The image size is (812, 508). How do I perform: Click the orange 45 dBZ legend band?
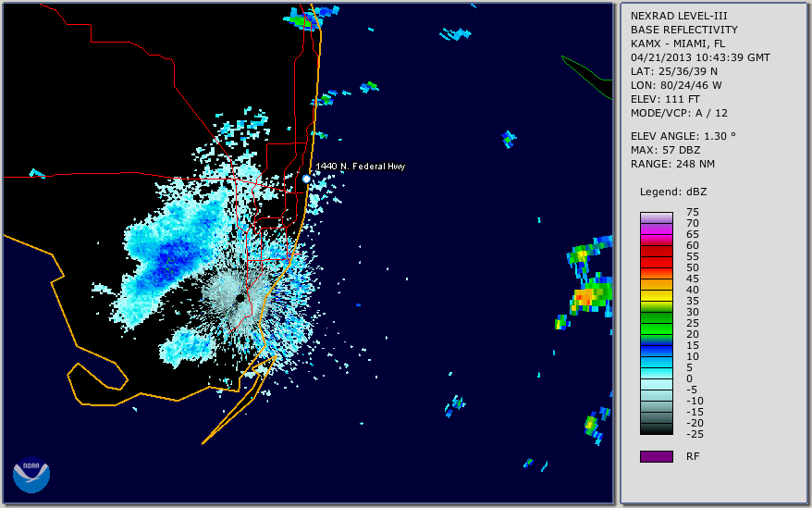pyautogui.click(x=656, y=284)
